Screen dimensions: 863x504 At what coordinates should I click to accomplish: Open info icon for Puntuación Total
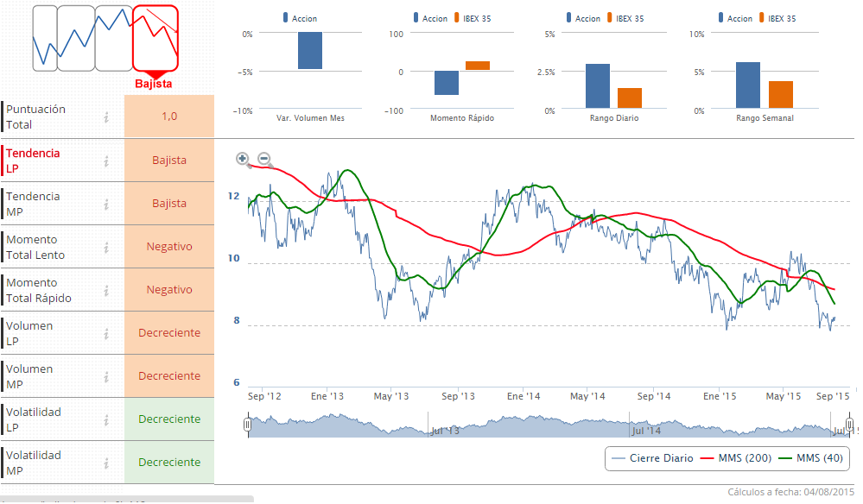click(x=106, y=117)
